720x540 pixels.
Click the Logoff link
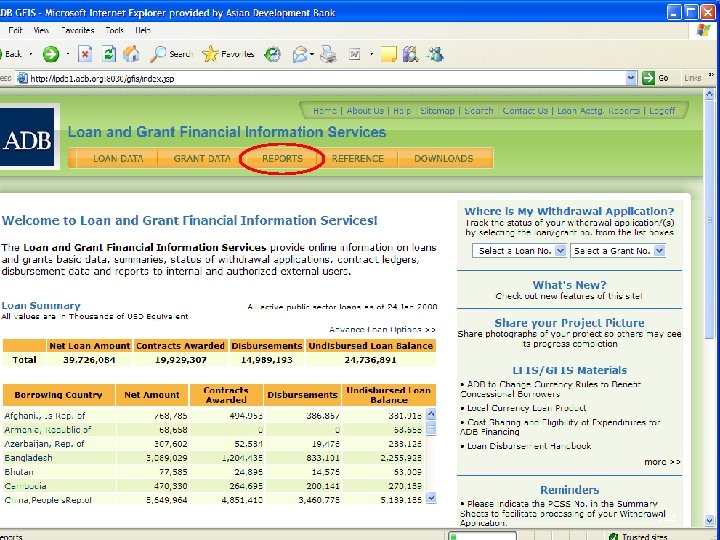pos(662,111)
